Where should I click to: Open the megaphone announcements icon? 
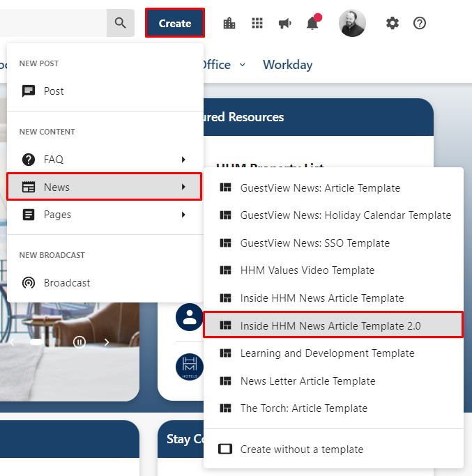(285, 23)
